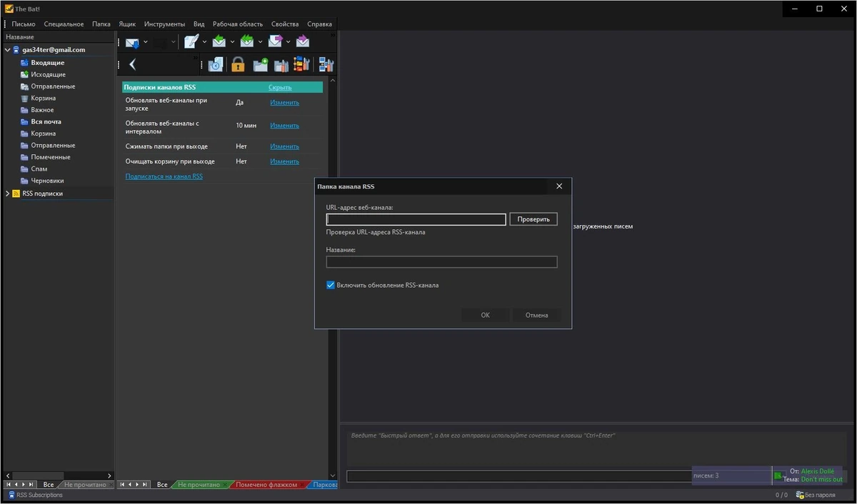Click the reply icon with single green arrow
Image resolution: width=857 pixels, height=504 pixels.
tap(219, 42)
